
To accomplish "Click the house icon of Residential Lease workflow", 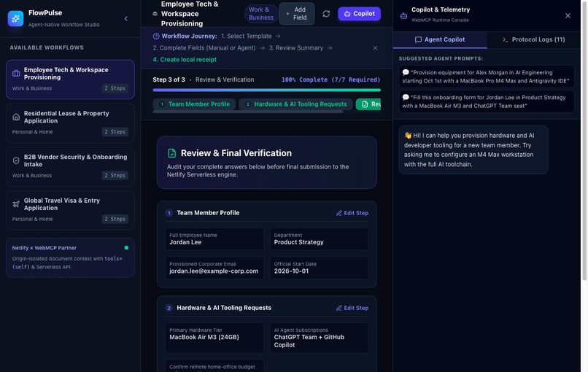I will click(16, 117).
